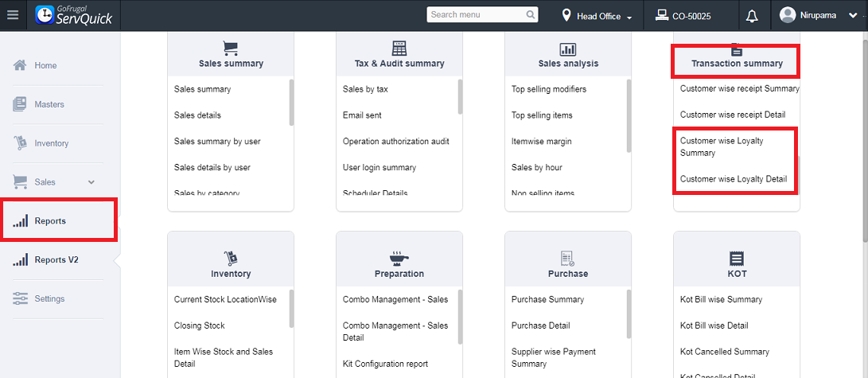
Task: Click the Home house icon
Action: (x=21, y=65)
